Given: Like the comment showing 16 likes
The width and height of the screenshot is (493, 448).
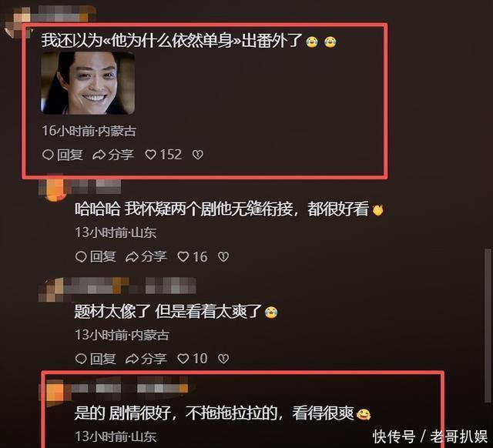Looking at the screenshot, I should pos(193,256).
